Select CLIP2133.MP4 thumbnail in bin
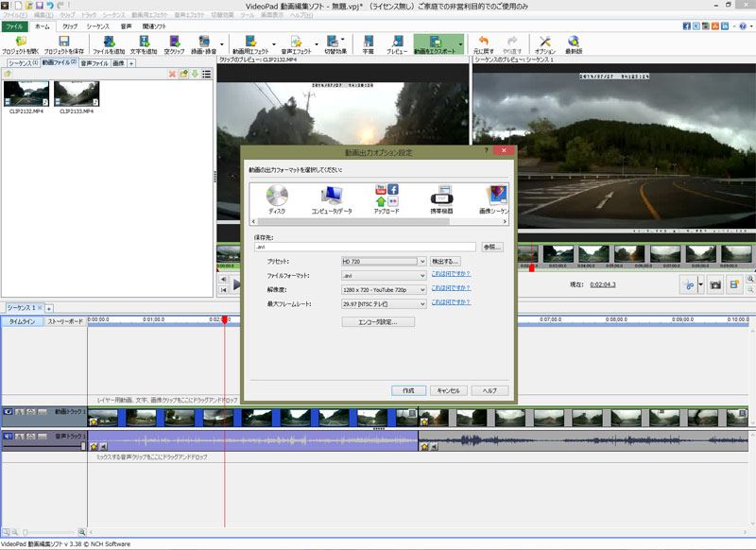 click(x=77, y=94)
